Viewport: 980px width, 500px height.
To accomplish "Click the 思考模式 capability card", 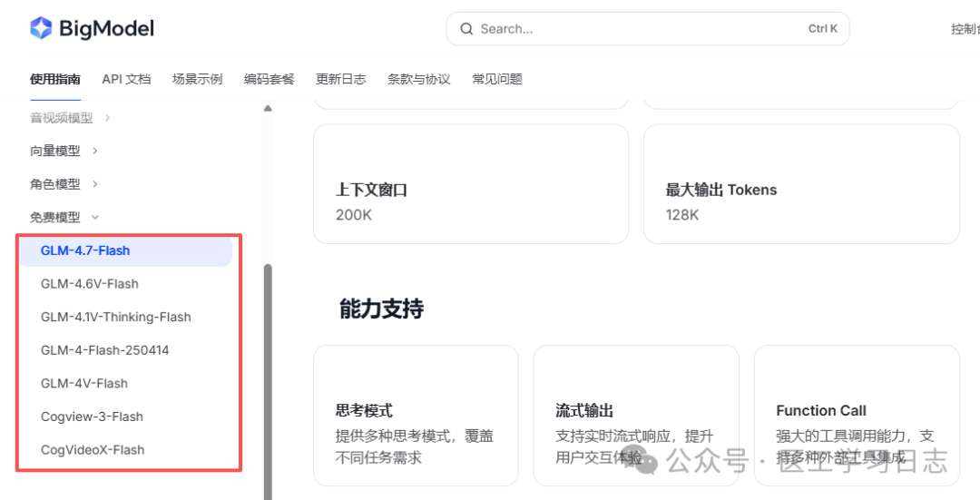I will pos(416,416).
